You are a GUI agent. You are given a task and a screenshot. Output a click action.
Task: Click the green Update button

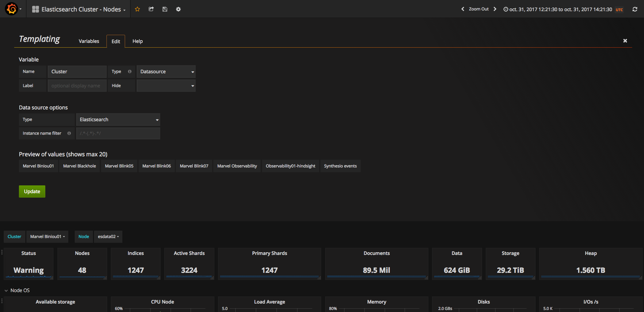pos(32,191)
